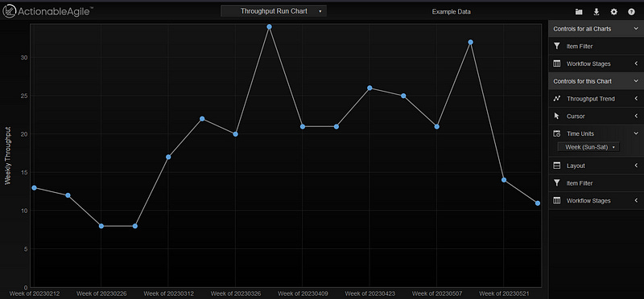Screen dimensions: 644x299
Task: Click the download icon in top bar
Action: [597, 12]
